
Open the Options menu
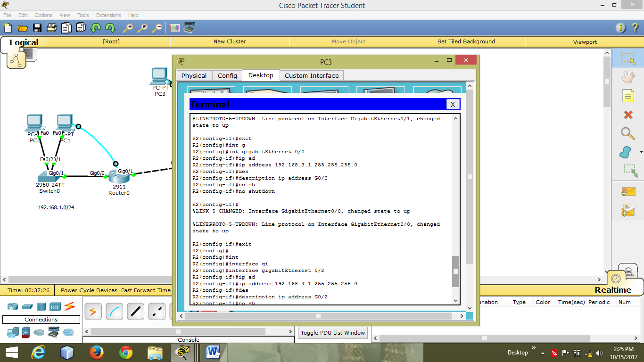point(43,15)
